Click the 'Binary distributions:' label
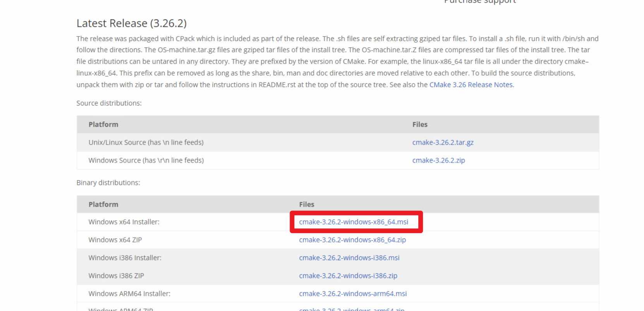 click(108, 183)
